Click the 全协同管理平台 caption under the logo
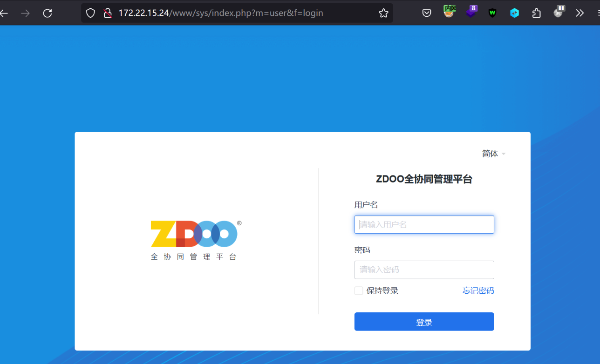Screen dimensions: 600x364 [x=194, y=257]
